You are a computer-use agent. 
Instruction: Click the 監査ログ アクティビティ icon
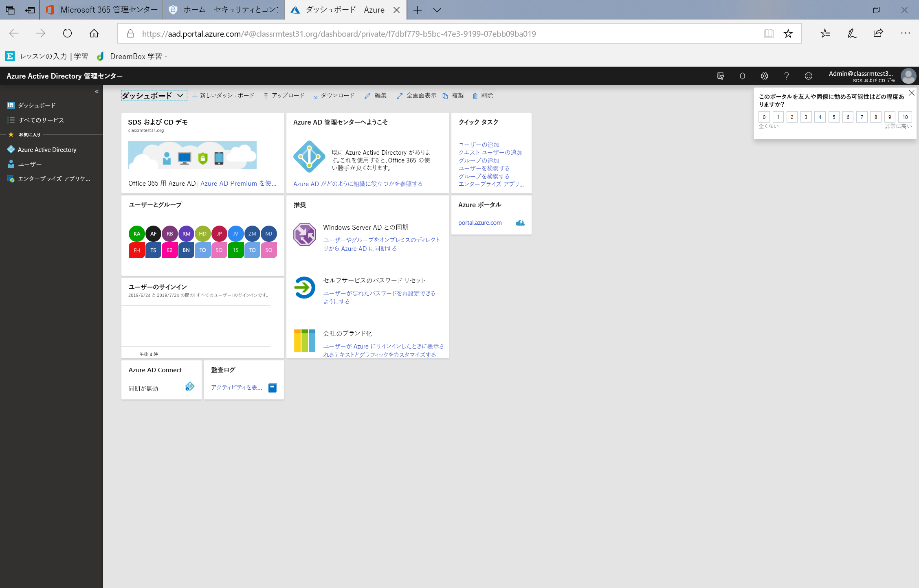[x=272, y=387]
